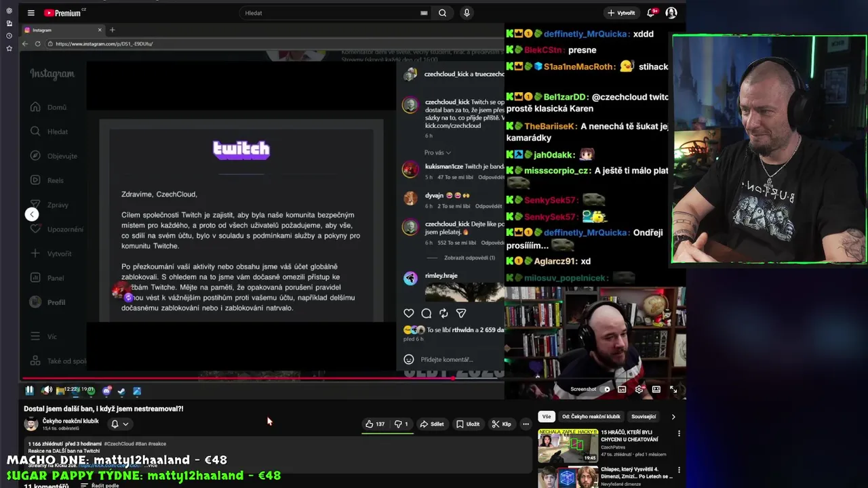Image resolution: width=868 pixels, height=488 pixels.
Task: Open Instagram Objevujte in sidebar
Action: (x=54, y=156)
